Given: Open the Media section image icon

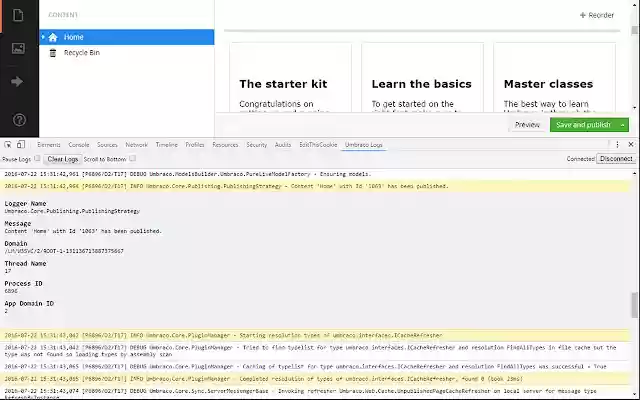Looking at the screenshot, I should (18, 48).
